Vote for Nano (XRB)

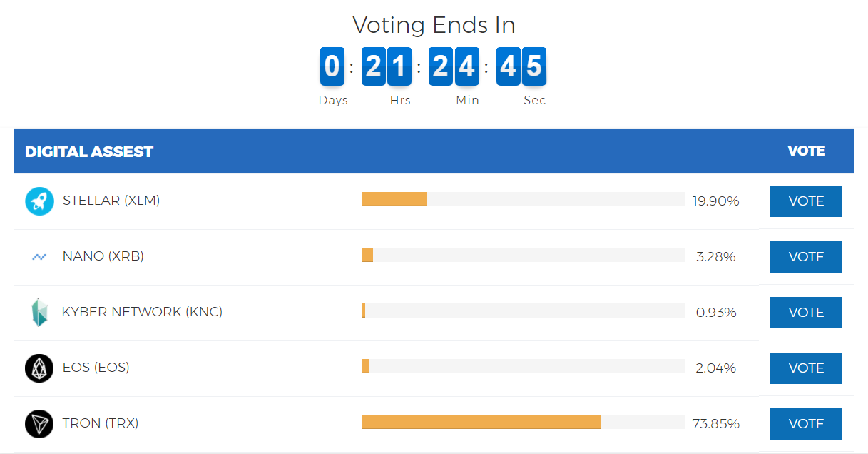pyautogui.click(x=806, y=257)
